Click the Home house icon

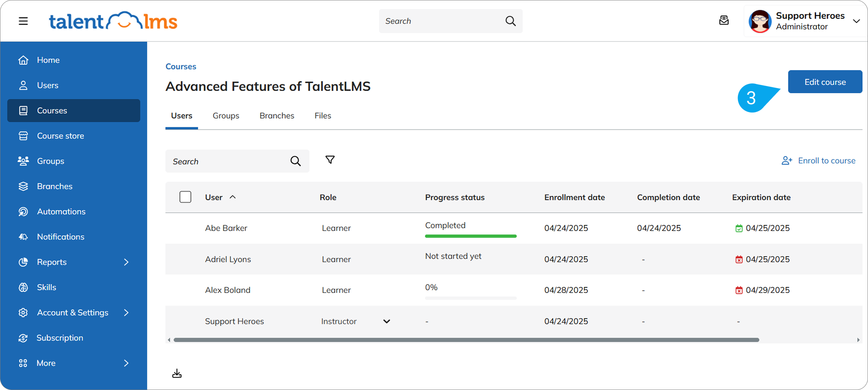click(23, 60)
